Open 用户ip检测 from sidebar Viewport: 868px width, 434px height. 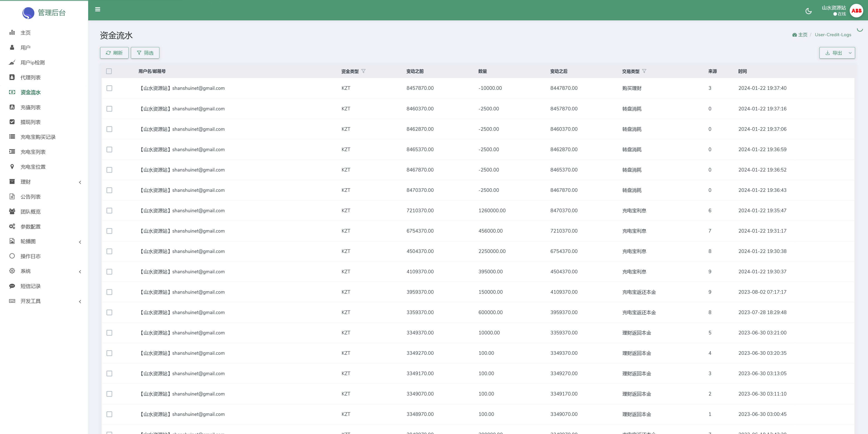(x=32, y=62)
